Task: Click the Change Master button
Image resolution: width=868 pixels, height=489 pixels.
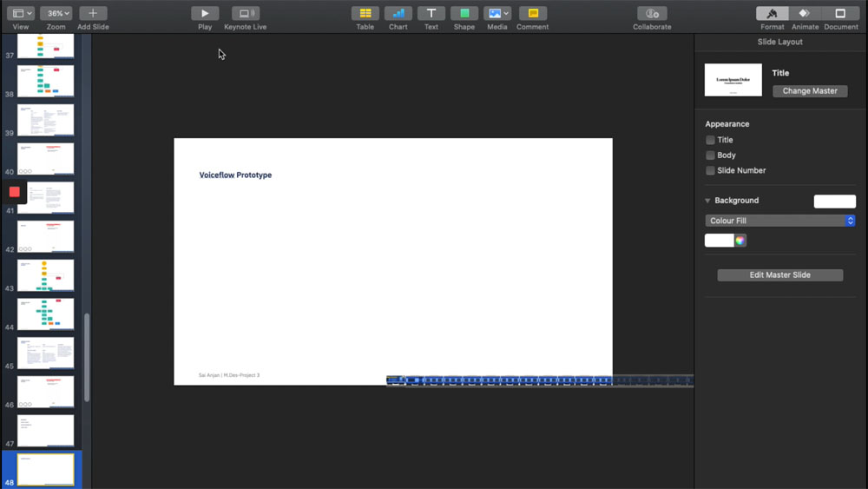Action: (x=810, y=91)
